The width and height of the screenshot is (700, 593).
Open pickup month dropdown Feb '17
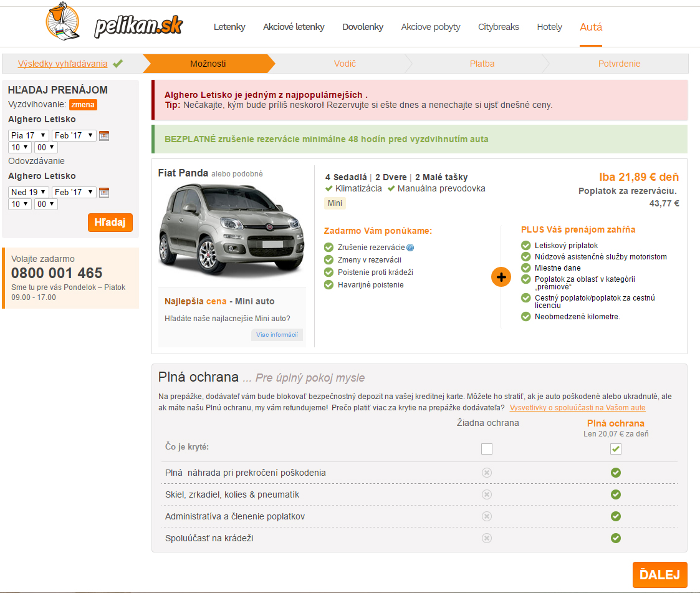[74, 135]
